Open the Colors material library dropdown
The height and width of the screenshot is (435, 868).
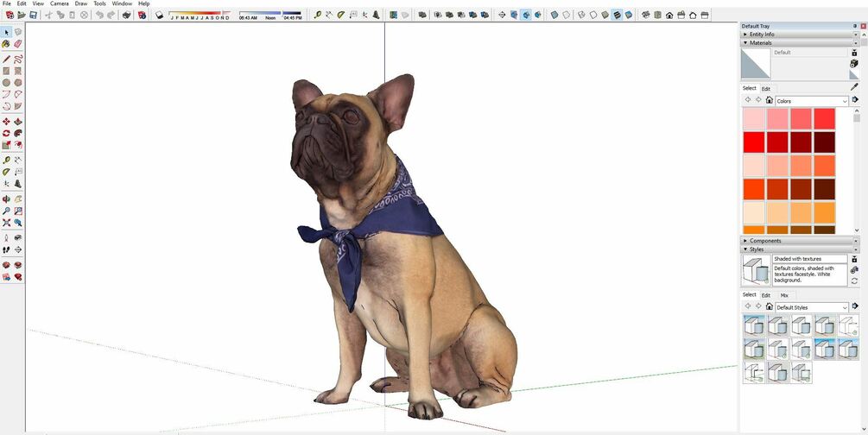pos(812,101)
